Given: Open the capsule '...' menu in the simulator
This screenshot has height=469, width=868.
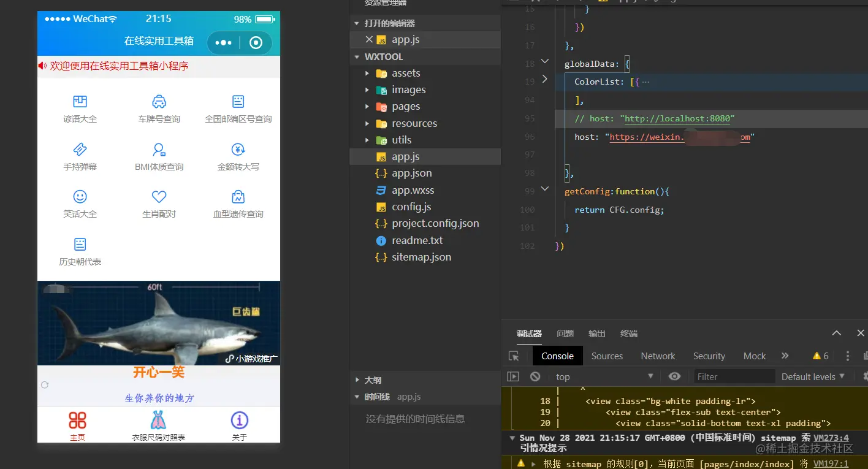Looking at the screenshot, I should (x=223, y=42).
